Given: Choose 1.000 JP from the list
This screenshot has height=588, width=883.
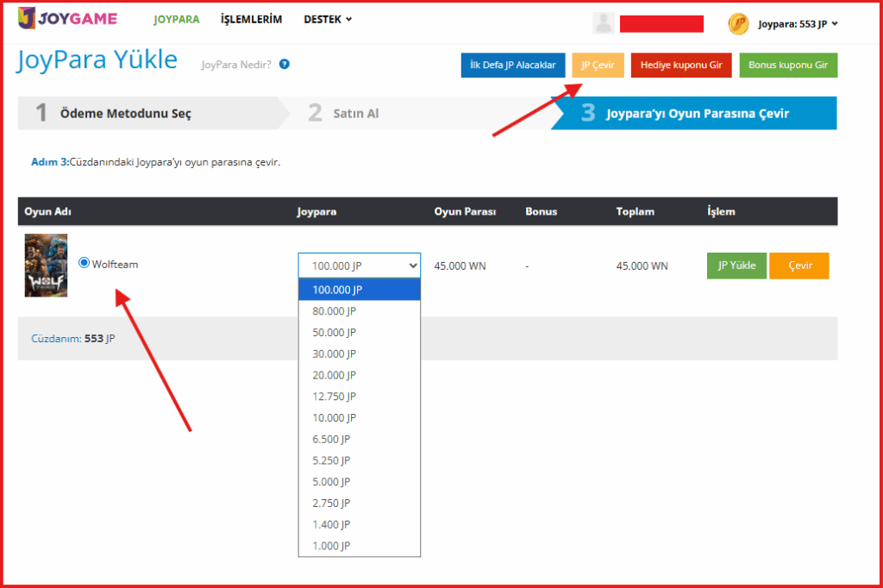Looking at the screenshot, I should tap(360, 546).
